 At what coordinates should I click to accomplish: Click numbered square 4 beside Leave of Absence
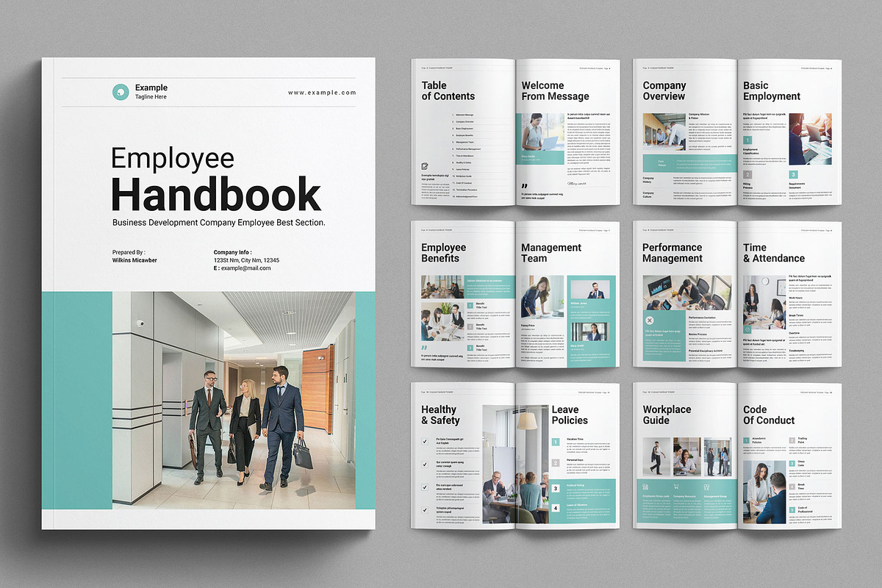click(556, 508)
